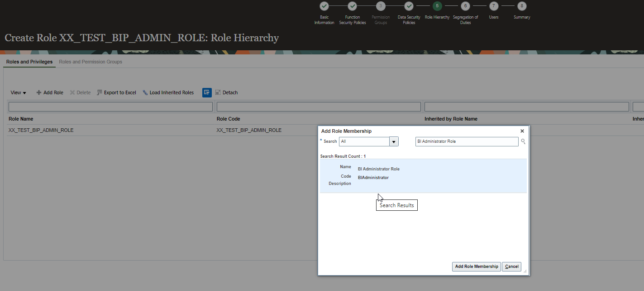644x291 pixels.
Task: Click the Data Security Policies step label
Action: 409,20
